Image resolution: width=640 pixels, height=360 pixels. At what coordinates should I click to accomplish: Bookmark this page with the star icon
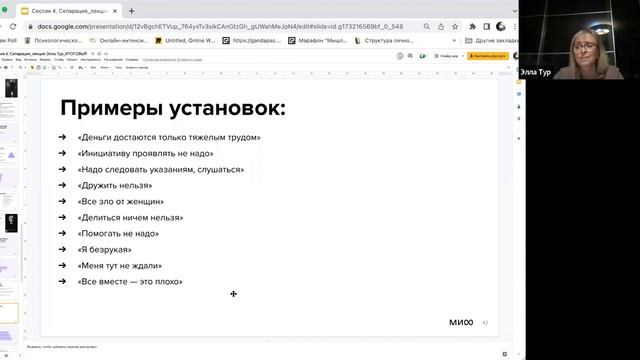click(455, 27)
